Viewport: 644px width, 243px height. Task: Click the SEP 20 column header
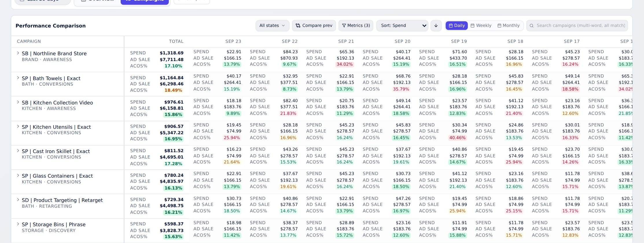pos(402,41)
